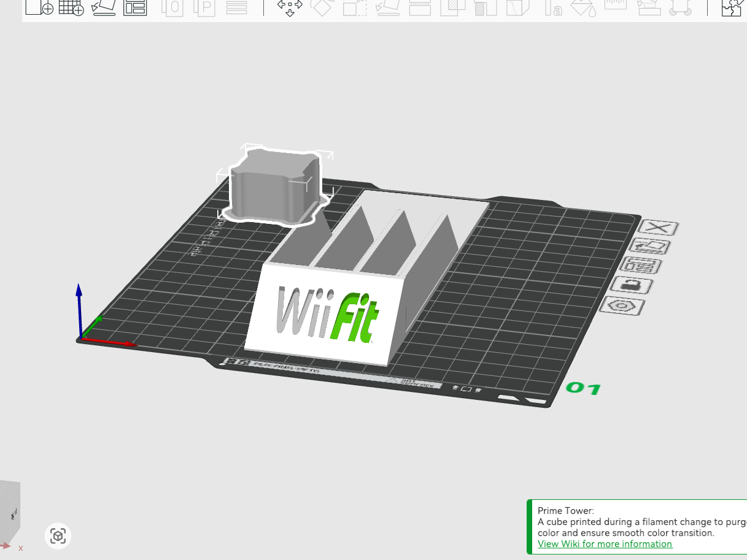Open variable layer height tool

236,7
